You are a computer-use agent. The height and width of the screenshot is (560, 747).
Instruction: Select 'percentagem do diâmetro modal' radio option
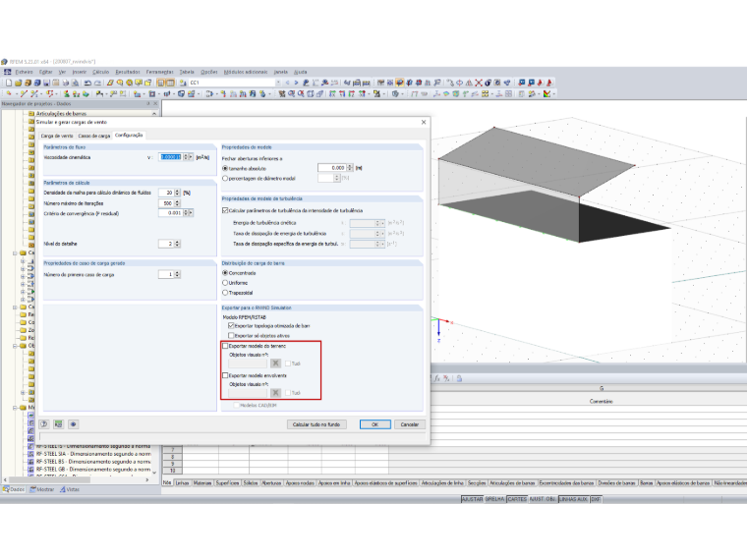[225, 179]
